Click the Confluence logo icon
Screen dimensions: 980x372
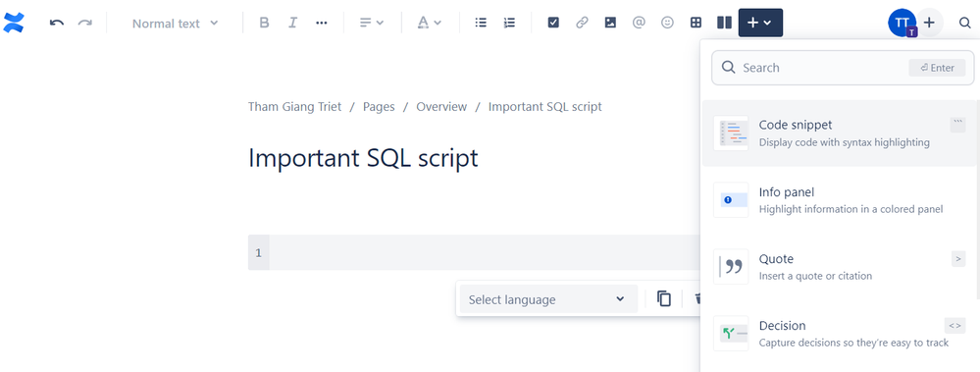(x=13, y=24)
